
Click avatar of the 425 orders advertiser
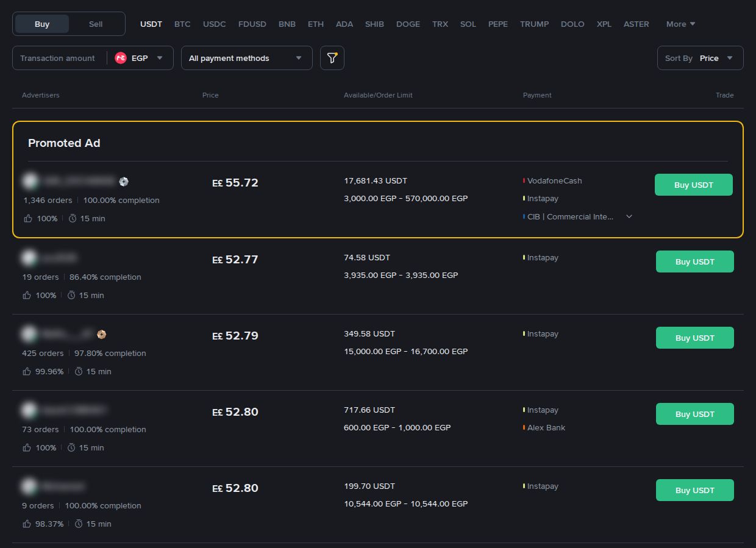(x=29, y=334)
